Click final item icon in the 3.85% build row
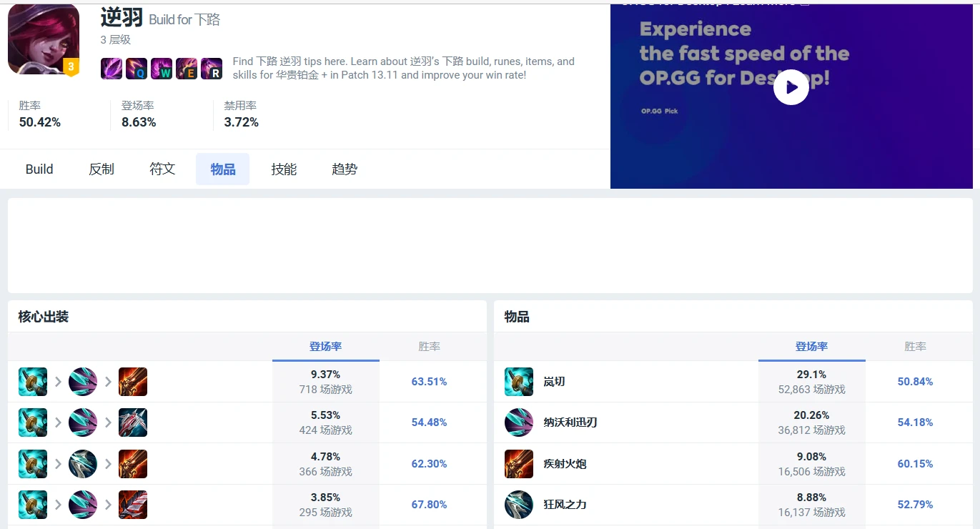 [133, 505]
